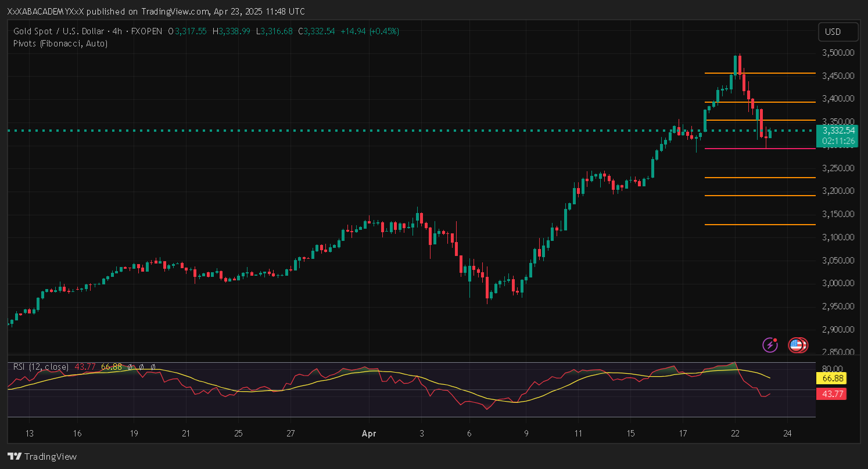Viewport: 868px width, 469px height.
Task: Open the USD currency selector
Action: (838, 32)
